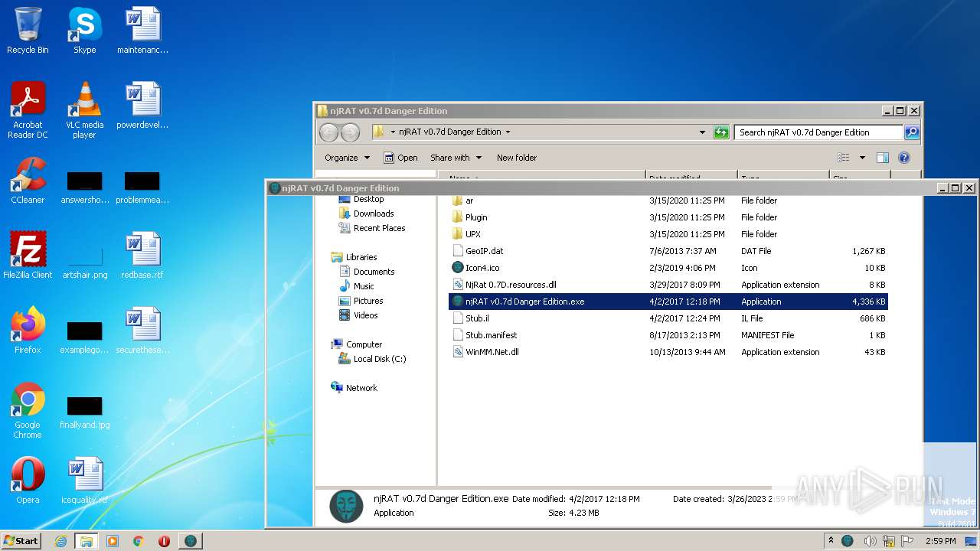Click the Start button

point(21,541)
